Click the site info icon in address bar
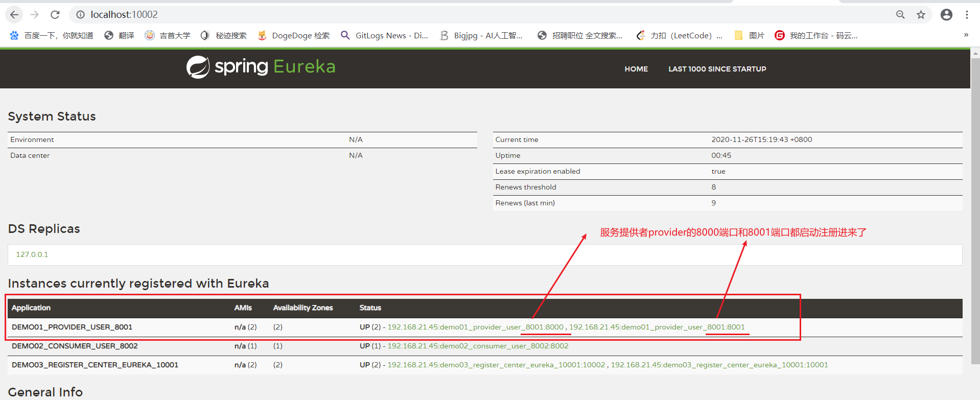Viewport: 980px width, 400px height. pos(80,15)
